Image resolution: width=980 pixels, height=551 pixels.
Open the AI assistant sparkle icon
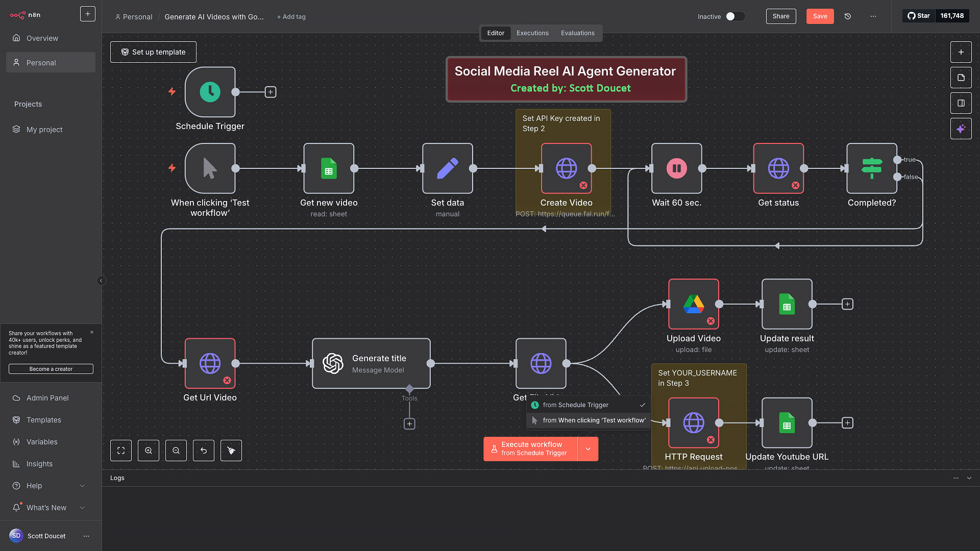coord(961,129)
